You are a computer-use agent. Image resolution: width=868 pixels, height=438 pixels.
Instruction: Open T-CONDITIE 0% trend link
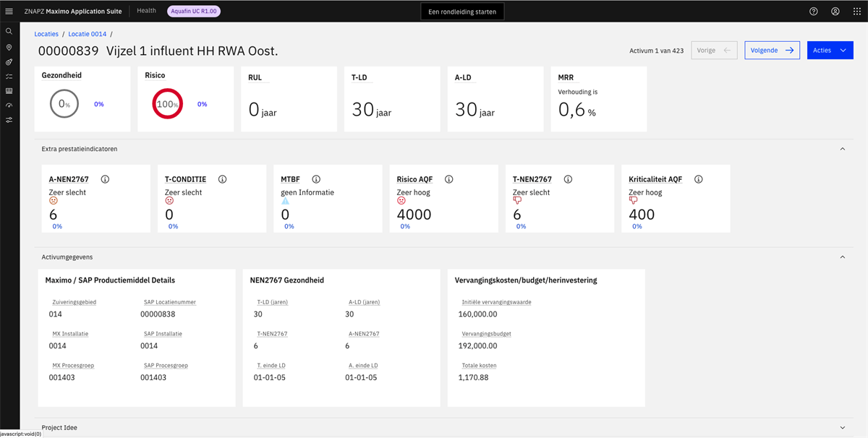click(173, 226)
